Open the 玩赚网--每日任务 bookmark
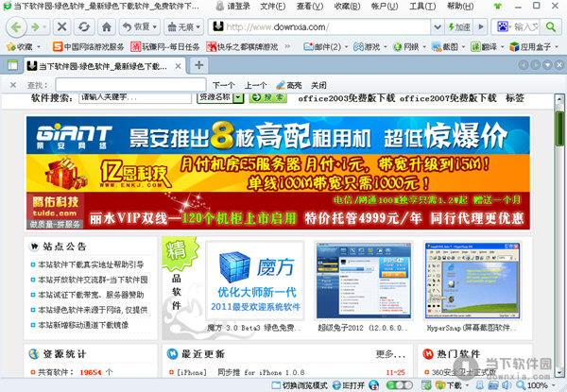 164,46
